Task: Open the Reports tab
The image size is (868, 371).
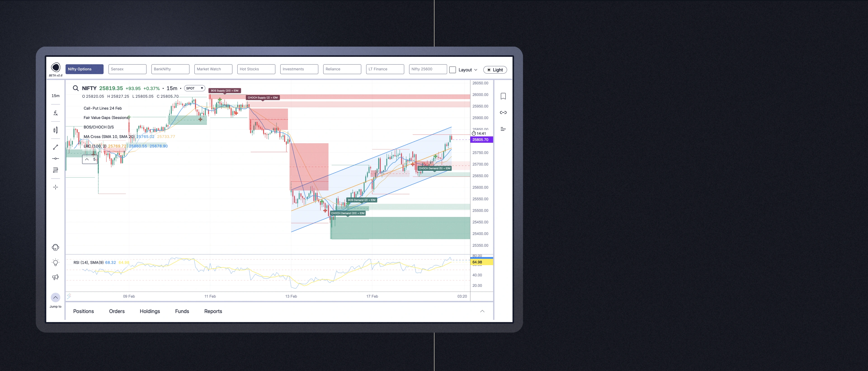Action: 213,311
